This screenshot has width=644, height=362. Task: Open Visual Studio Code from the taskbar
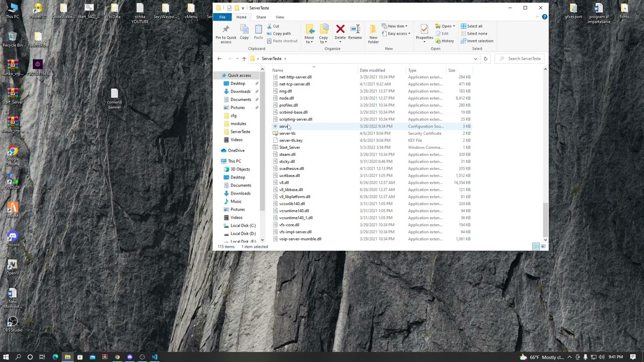[154, 357]
